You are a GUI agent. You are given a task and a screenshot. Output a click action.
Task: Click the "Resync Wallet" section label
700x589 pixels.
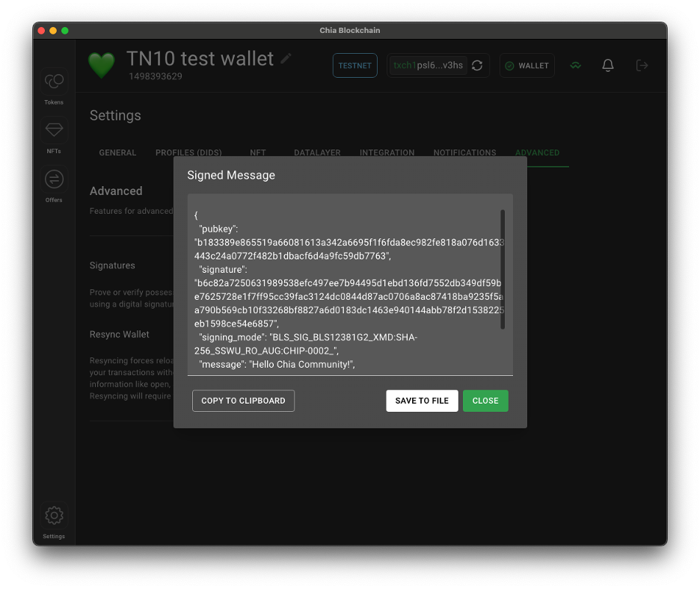119,334
